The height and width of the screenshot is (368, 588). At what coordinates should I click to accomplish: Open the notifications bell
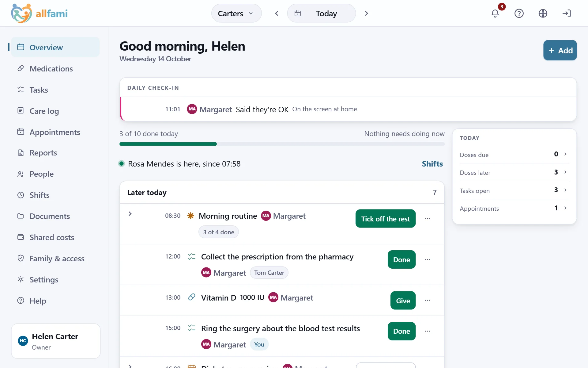495,13
